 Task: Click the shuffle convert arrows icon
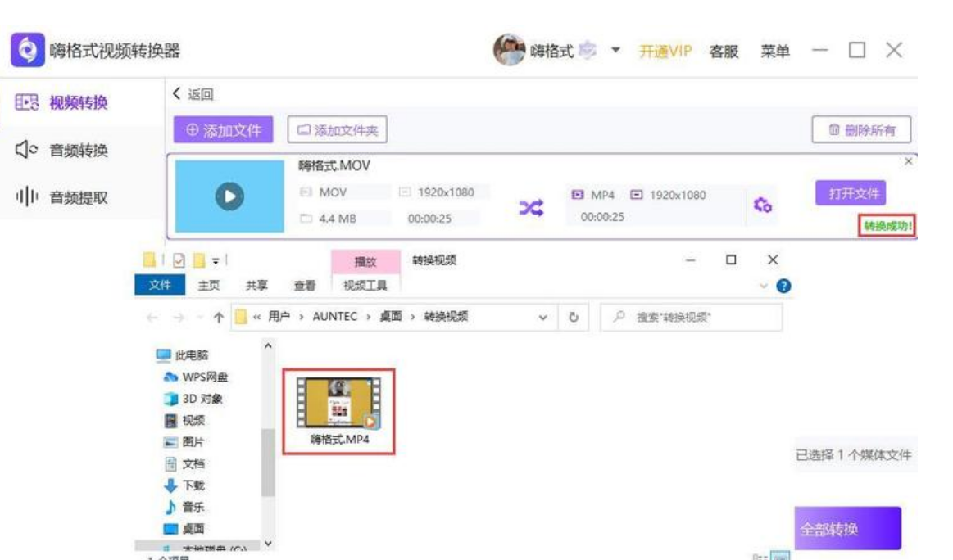click(x=531, y=208)
